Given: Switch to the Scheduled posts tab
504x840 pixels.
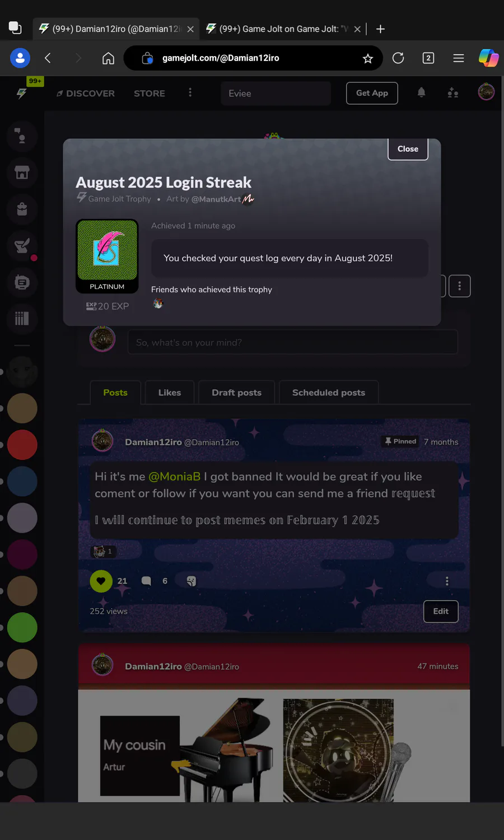Looking at the screenshot, I should pyautogui.click(x=329, y=393).
